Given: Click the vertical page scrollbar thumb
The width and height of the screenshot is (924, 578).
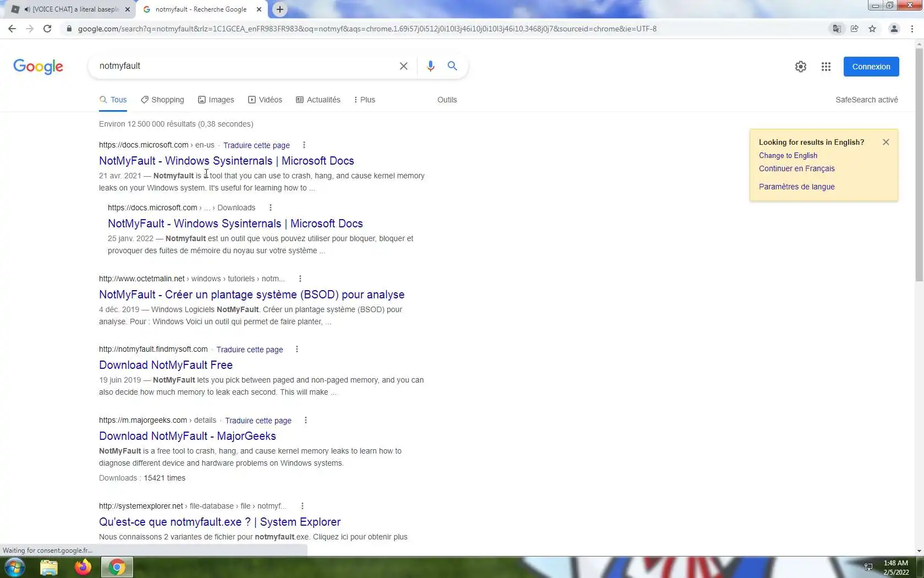Looking at the screenshot, I should pyautogui.click(x=919, y=165).
